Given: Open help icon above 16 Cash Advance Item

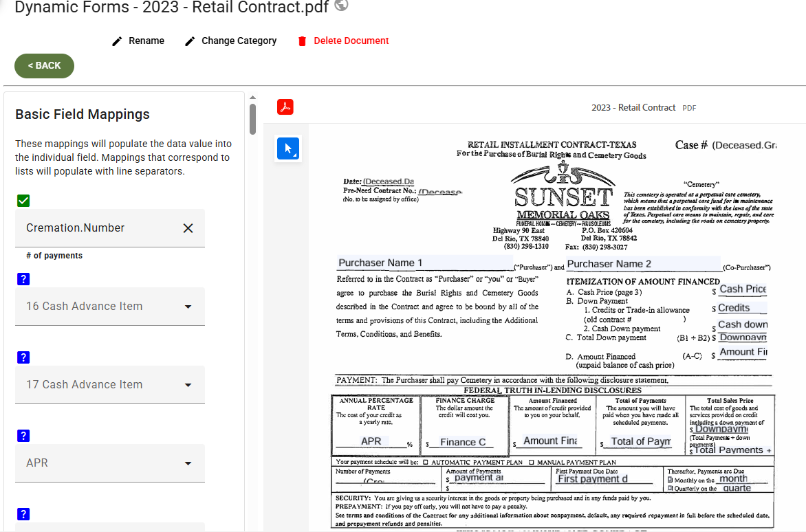Looking at the screenshot, I should click(x=23, y=279).
